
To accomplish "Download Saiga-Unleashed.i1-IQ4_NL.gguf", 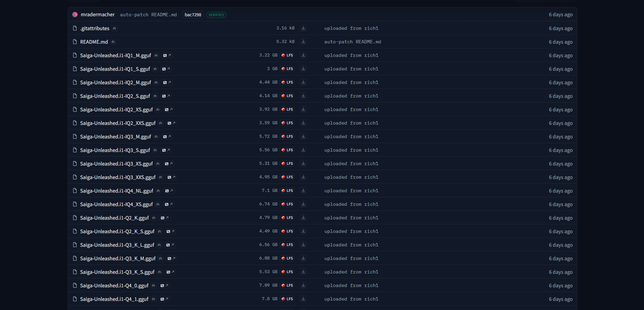I will [x=303, y=191].
